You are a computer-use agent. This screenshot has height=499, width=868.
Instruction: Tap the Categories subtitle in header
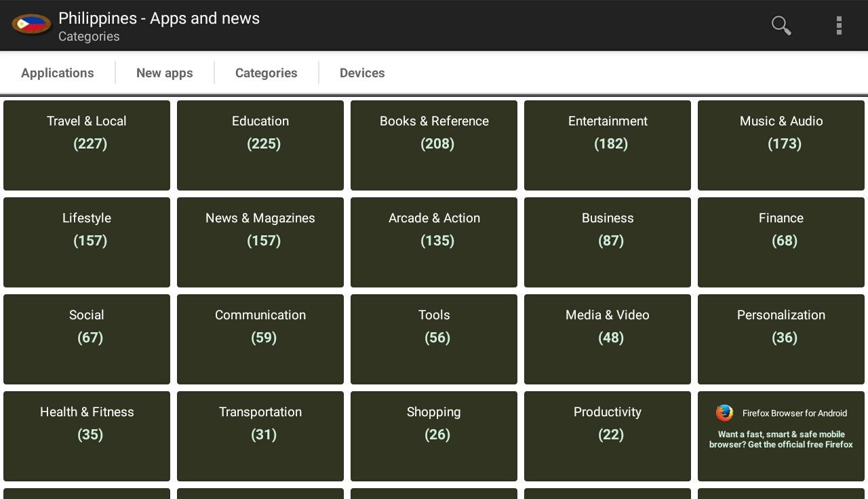89,37
